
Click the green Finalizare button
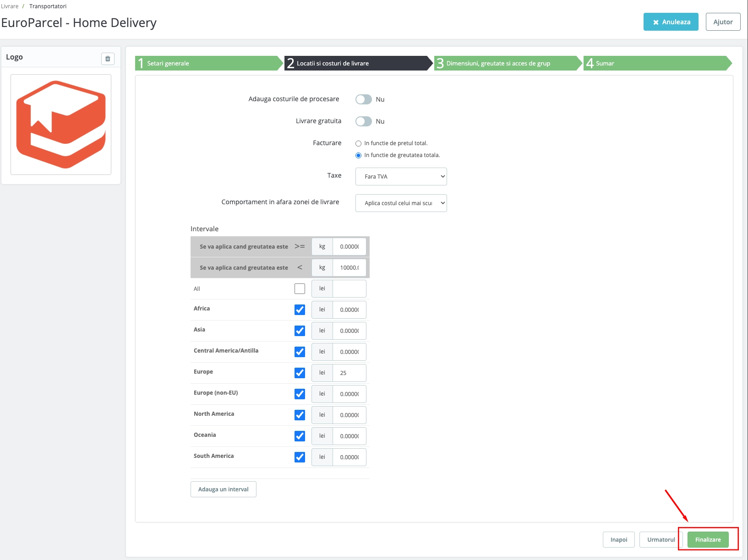pos(708,539)
